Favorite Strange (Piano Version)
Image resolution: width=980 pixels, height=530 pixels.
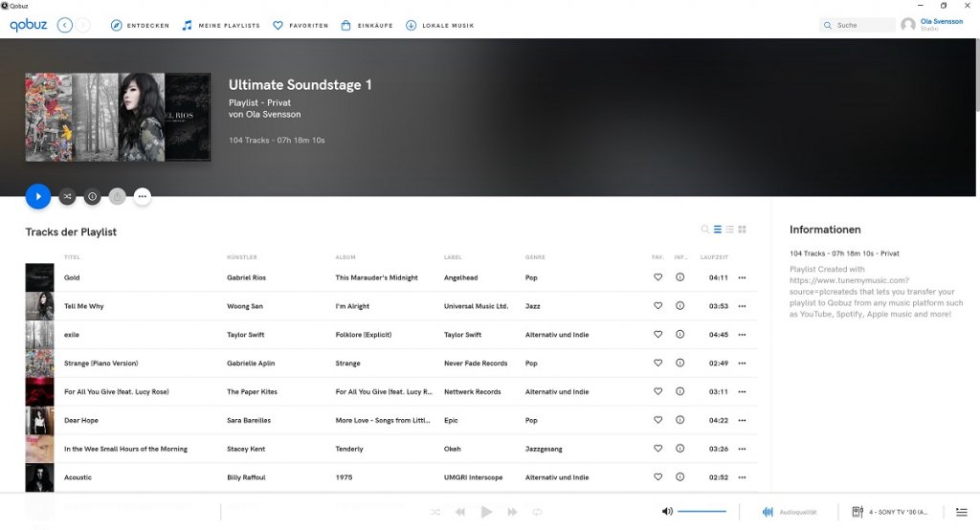(658, 363)
